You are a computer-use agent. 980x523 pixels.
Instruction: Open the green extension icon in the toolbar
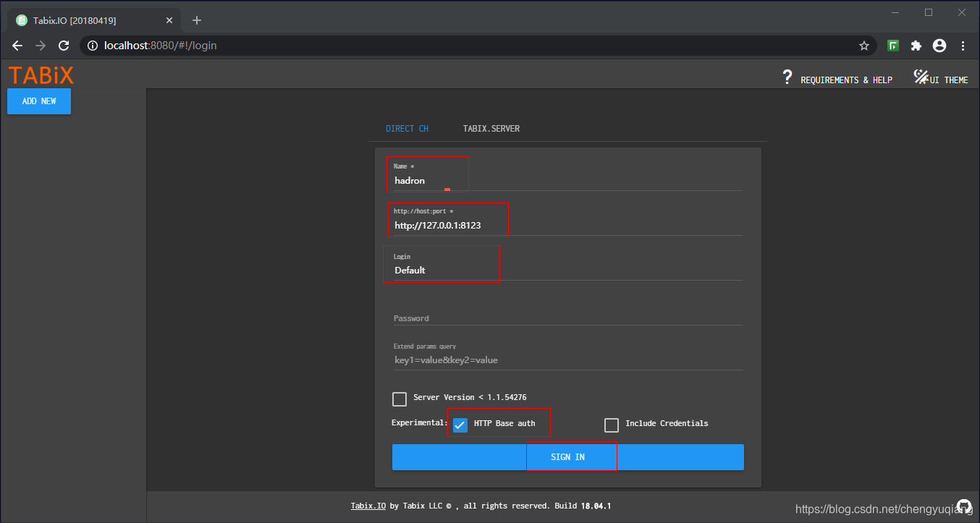[x=893, y=46]
